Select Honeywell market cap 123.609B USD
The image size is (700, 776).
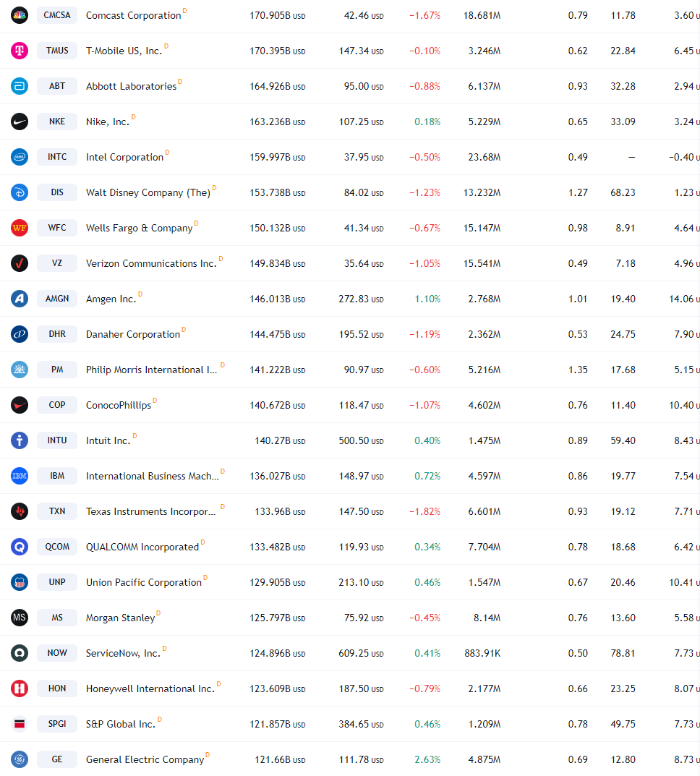(x=278, y=689)
